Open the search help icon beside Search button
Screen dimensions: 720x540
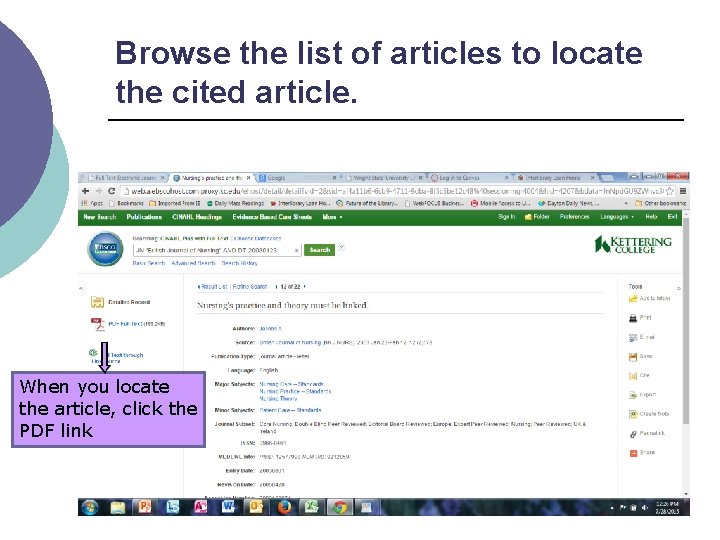pos(342,248)
